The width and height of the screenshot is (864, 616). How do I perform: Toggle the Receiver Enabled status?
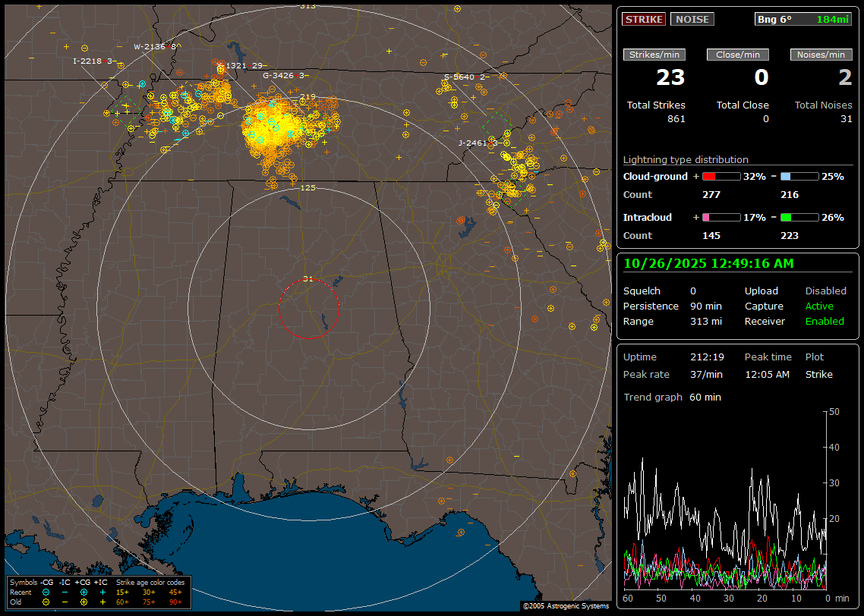click(825, 321)
